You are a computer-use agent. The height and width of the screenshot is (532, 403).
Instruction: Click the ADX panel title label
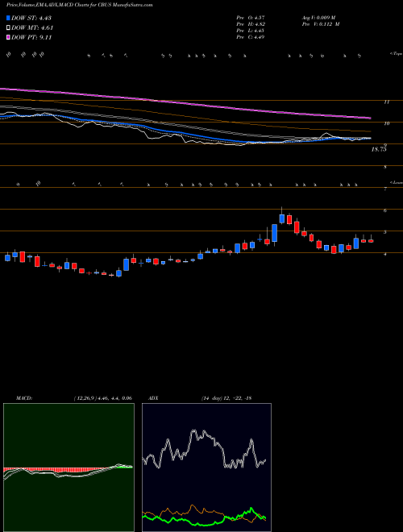click(x=153, y=398)
